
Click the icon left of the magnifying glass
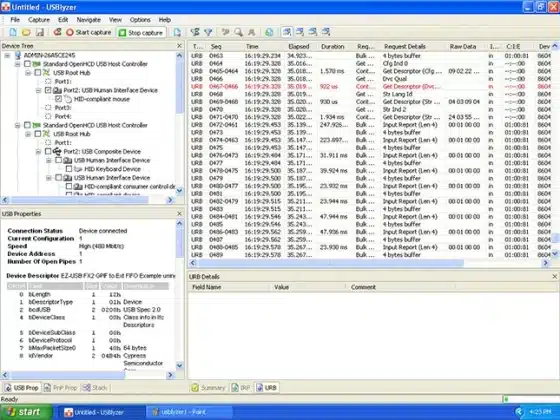pos(225,32)
